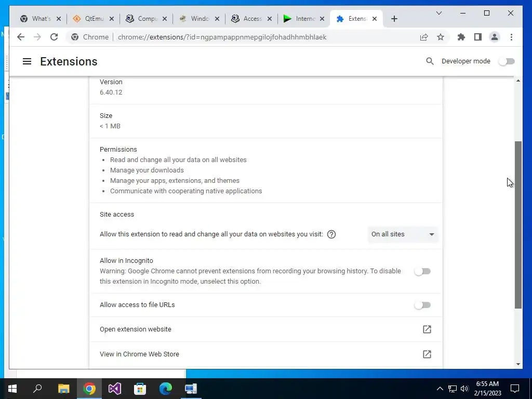Click the site access help icon

(331, 234)
